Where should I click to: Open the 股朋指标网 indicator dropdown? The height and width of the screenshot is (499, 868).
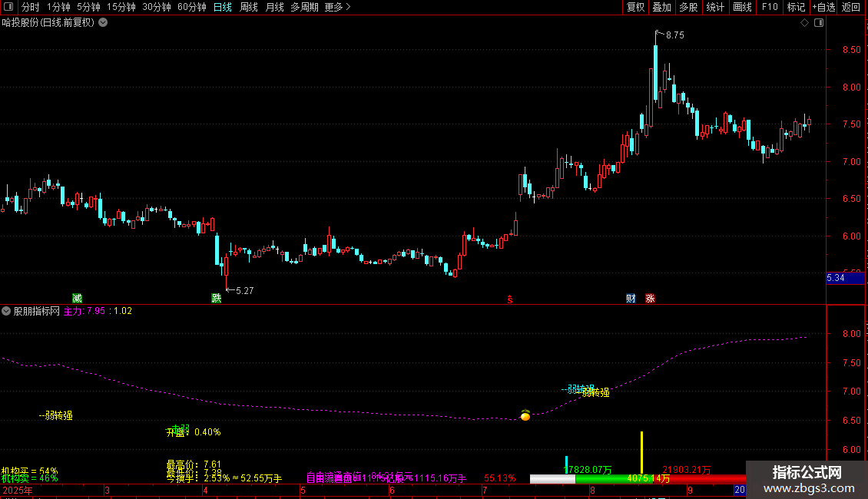tap(6, 311)
